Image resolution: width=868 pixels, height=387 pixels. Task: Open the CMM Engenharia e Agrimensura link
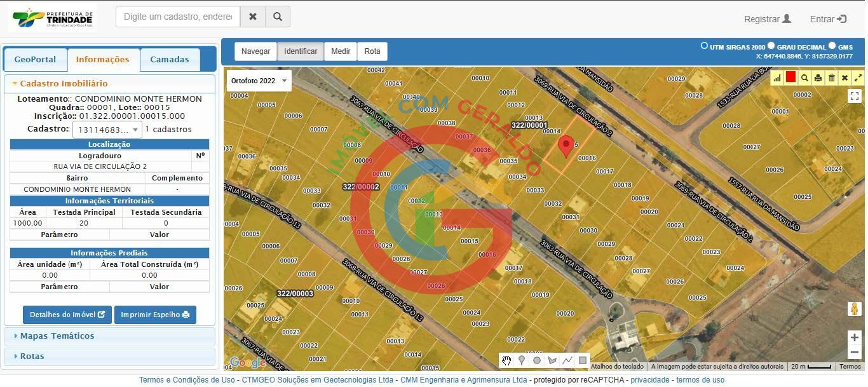[x=464, y=380]
